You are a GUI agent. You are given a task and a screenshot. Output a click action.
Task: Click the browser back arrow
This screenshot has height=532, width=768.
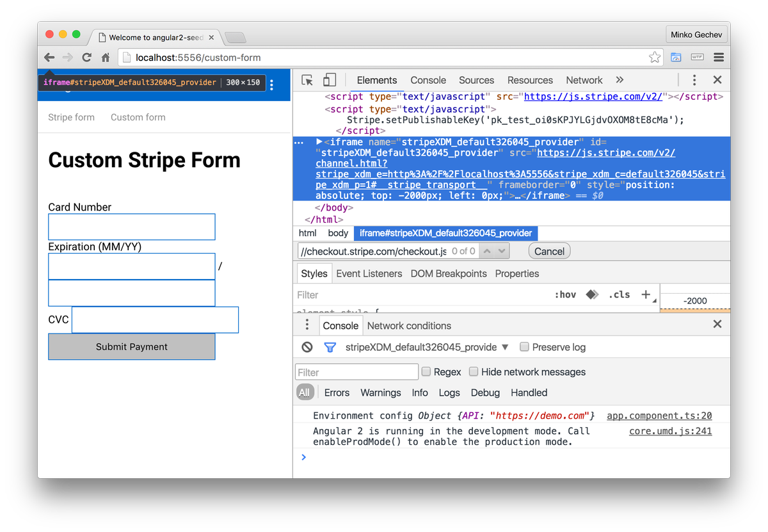point(49,58)
